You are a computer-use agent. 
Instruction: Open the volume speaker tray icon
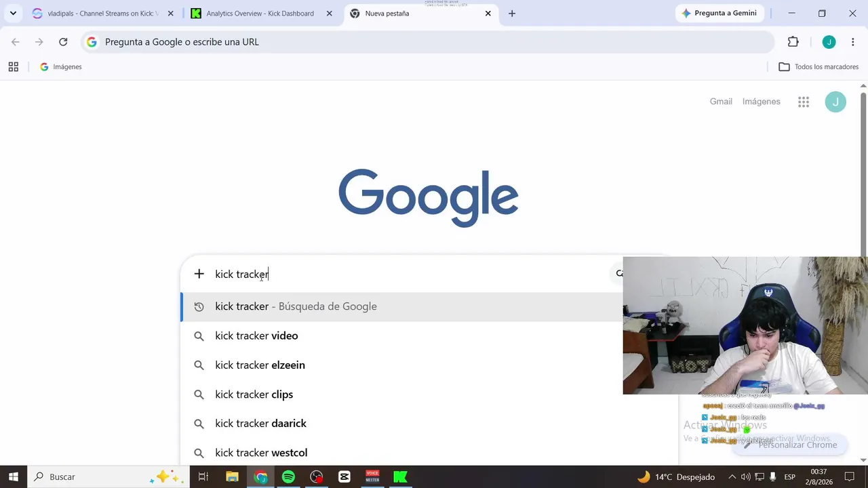[746, 477]
